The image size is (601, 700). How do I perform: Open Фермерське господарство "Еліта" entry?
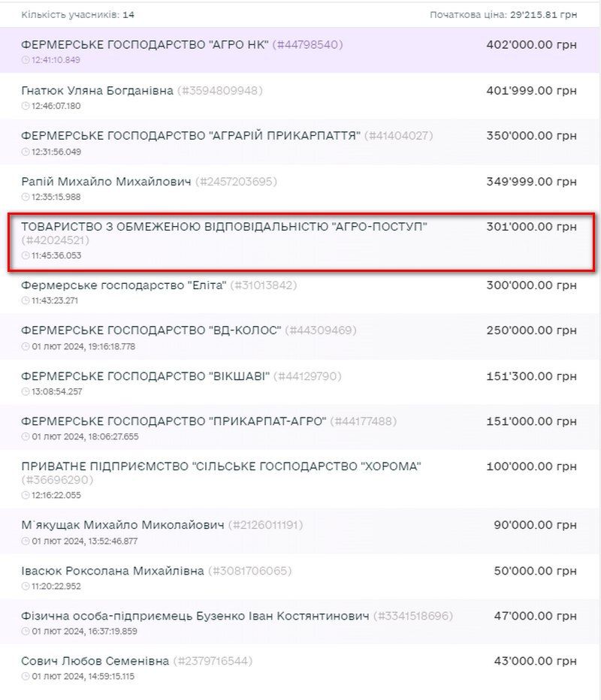tap(122, 285)
